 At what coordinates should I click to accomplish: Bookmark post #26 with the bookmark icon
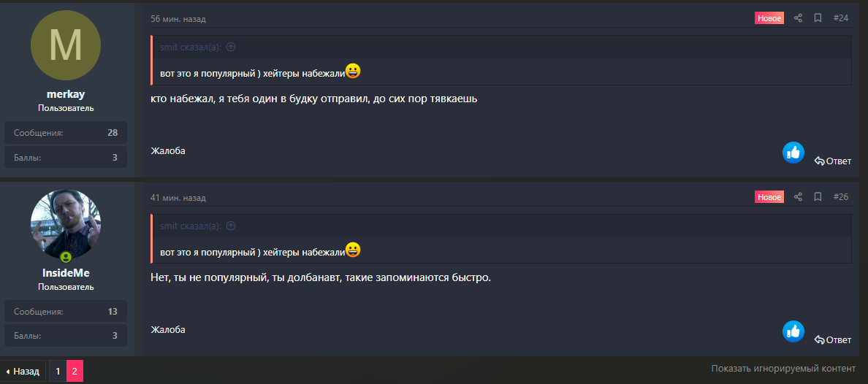(x=818, y=197)
